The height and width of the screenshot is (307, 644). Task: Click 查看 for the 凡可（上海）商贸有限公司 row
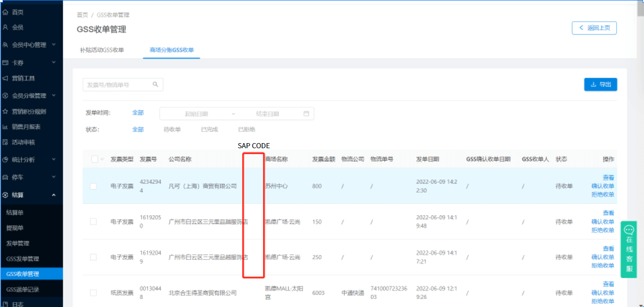609,178
